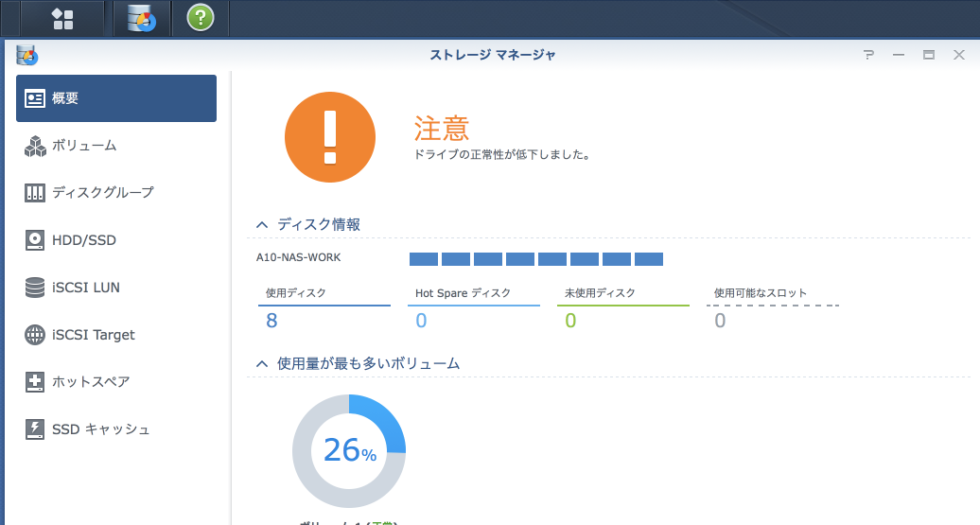Open the DSM Help green question icon

[x=200, y=18]
